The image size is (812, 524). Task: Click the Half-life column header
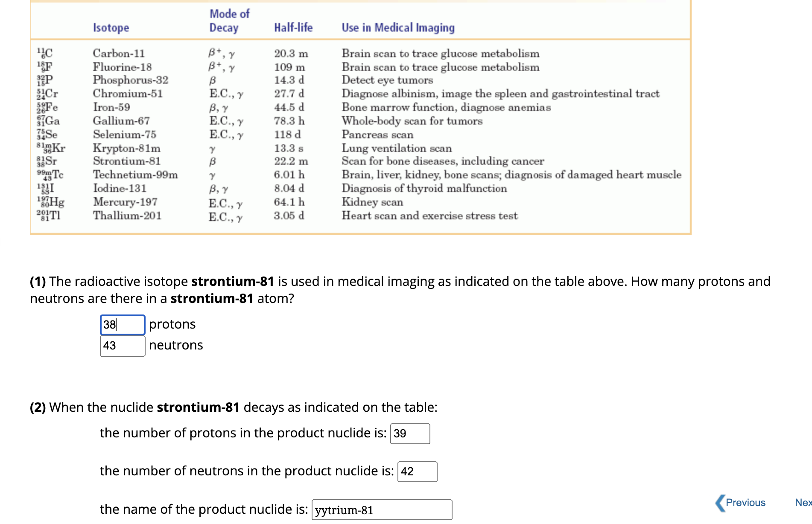(293, 27)
